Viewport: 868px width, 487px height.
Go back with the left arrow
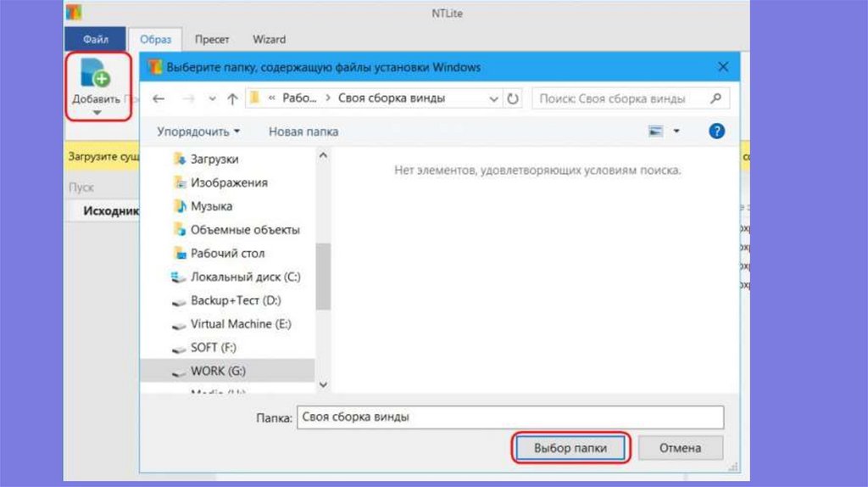(159, 98)
